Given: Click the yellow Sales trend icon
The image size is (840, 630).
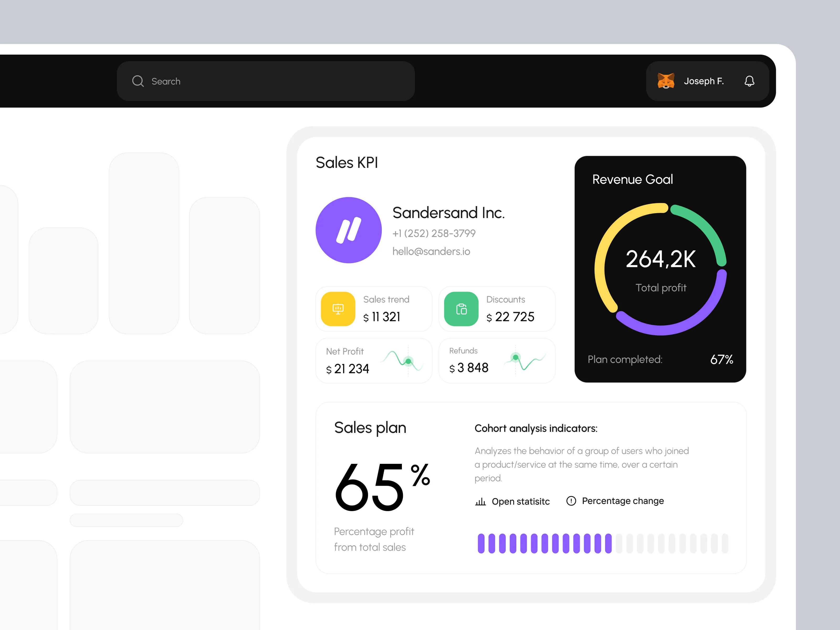Looking at the screenshot, I should click(x=338, y=309).
